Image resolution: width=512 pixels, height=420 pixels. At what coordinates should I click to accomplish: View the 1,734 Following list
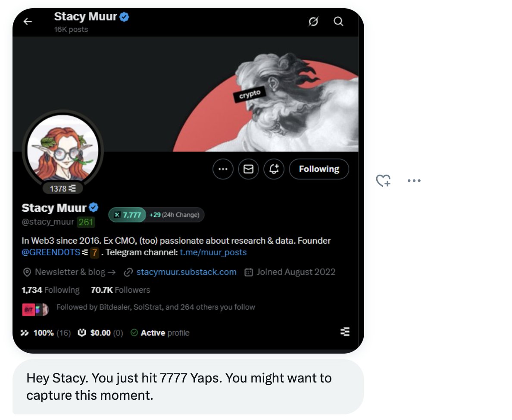(x=50, y=290)
